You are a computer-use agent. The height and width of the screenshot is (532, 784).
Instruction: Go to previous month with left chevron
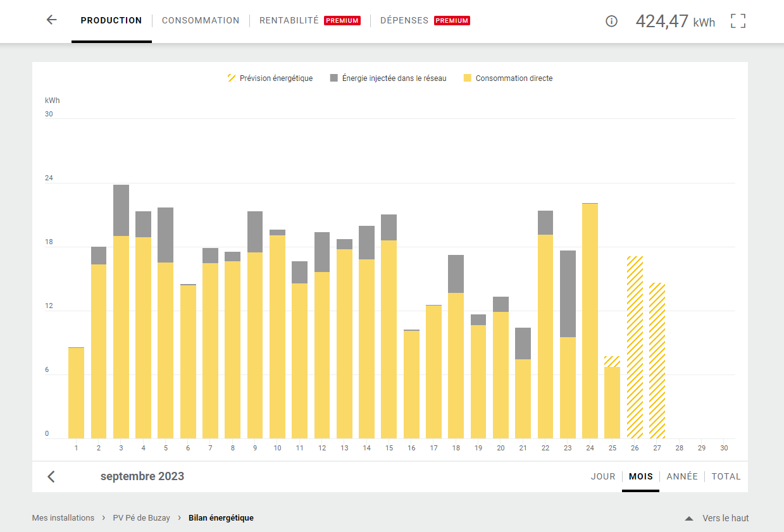click(x=51, y=476)
